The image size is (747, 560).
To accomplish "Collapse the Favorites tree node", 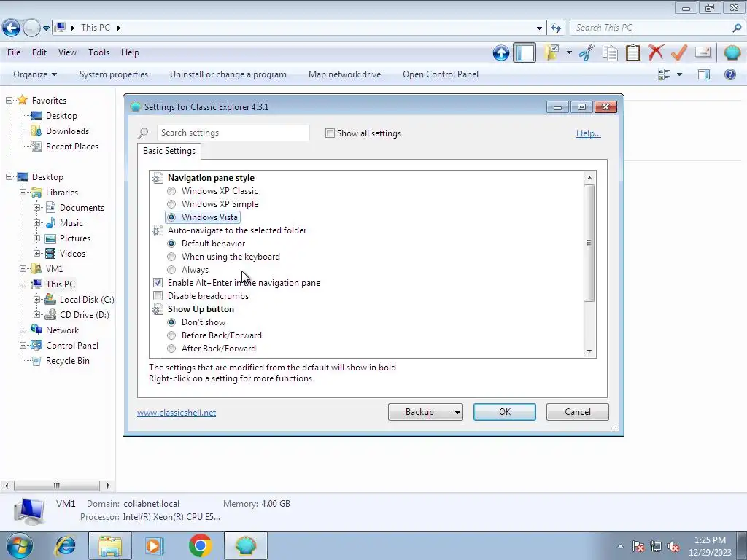I will [x=9, y=101].
